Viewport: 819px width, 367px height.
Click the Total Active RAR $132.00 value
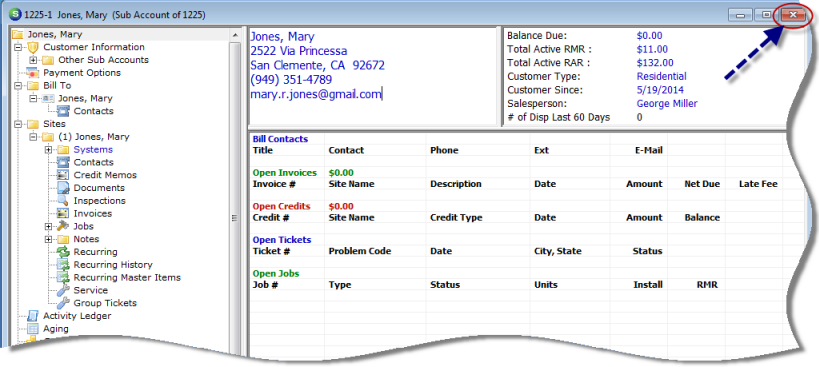click(655, 63)
